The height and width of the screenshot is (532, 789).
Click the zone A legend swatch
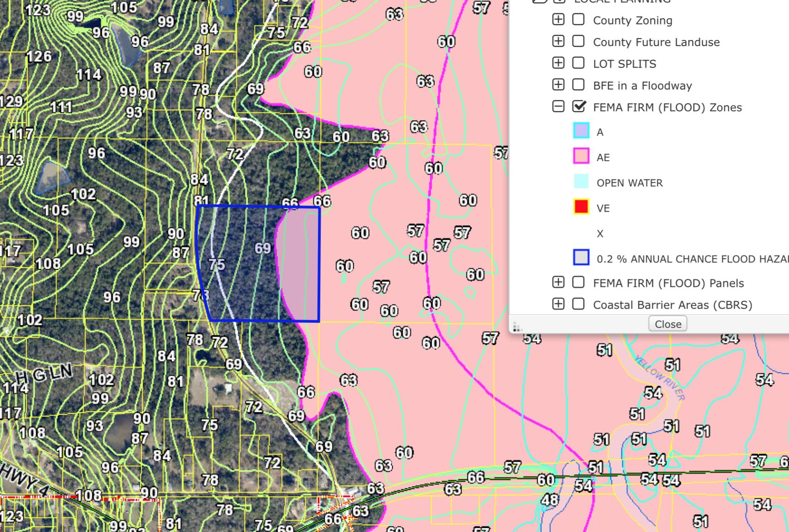point(581,131)
